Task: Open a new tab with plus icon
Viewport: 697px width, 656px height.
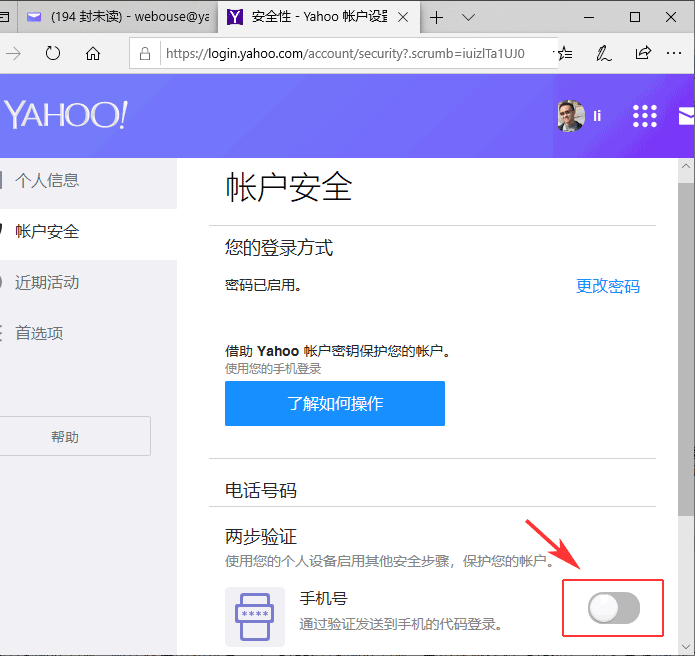Action: point(437,17)
